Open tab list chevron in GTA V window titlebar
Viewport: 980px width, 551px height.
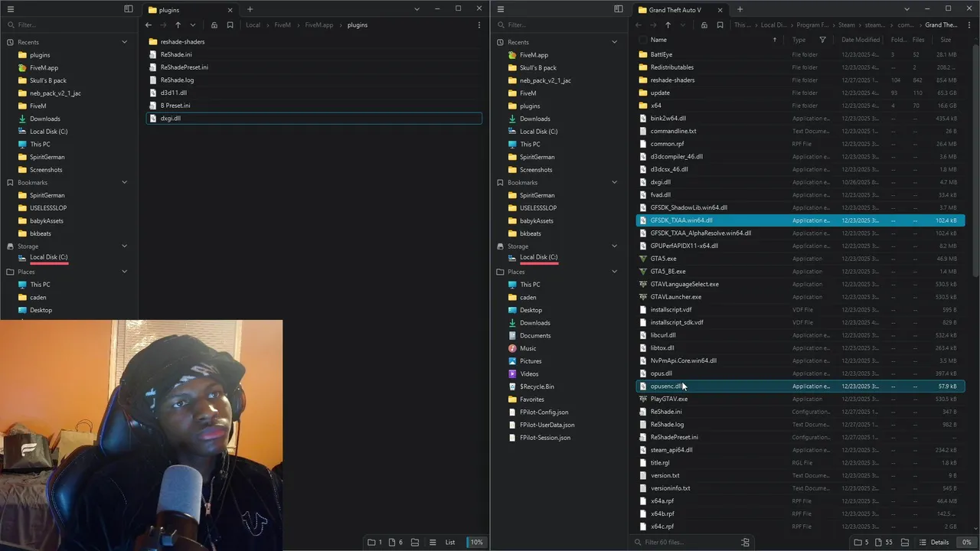point(906,9)
